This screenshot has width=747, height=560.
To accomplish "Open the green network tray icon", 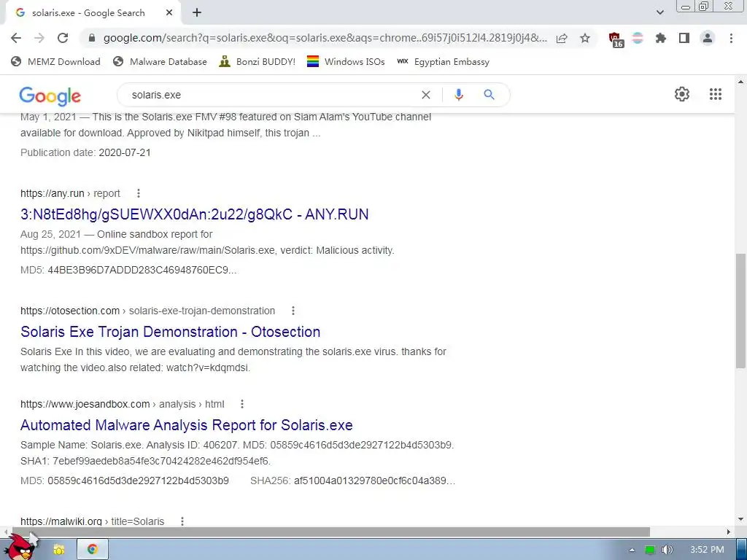I will pyautogui.click(x=650, y=550).
